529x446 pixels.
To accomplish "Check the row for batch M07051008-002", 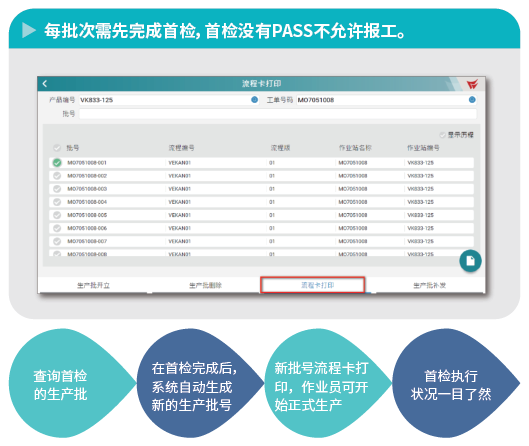I will click(57, 176).
